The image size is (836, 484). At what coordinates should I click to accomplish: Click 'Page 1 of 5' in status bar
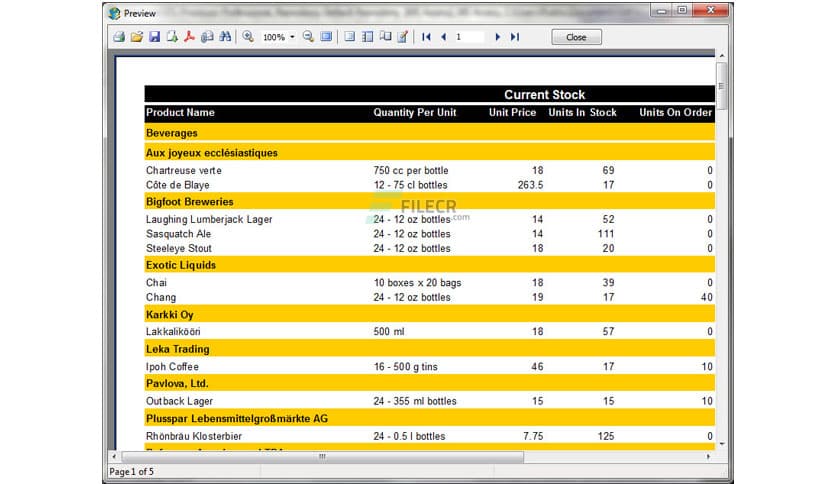(132, 472)
